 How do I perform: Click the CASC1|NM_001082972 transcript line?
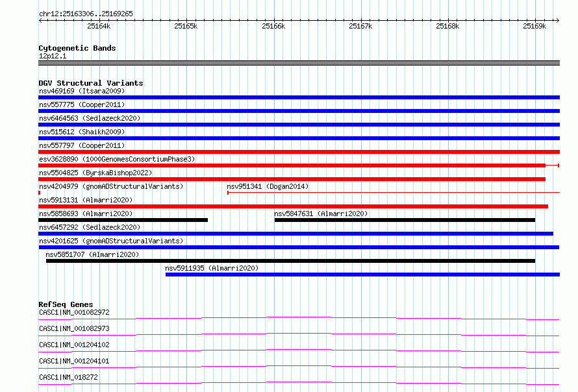point(299,318)
